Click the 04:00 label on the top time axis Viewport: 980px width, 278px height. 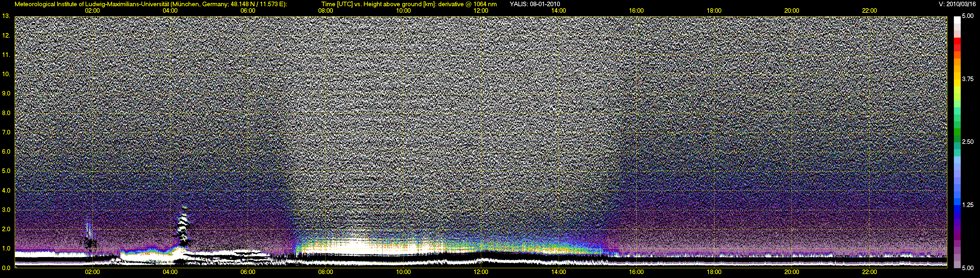pyautogui.click(x=170, y=11)
